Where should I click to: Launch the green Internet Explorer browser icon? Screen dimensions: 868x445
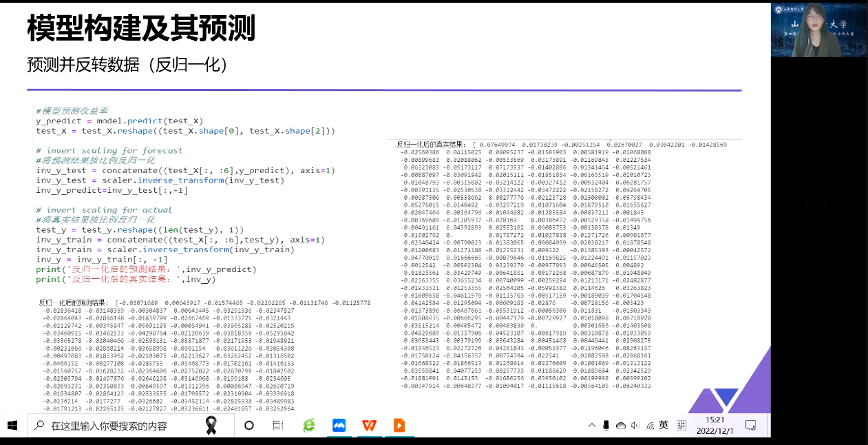pos(309,426)
